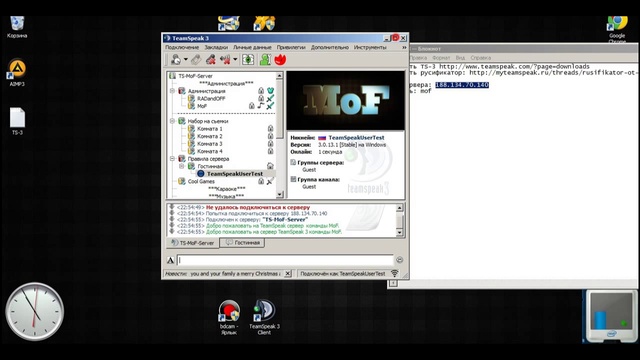Click the bdcam desktop shortcut
The width and height of the screenshot is (640, 360).
(229, 317)
